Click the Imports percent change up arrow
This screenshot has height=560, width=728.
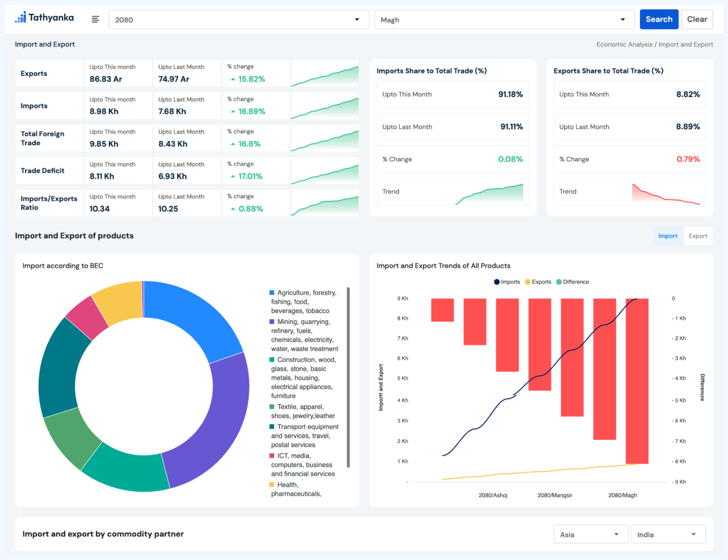(x=233, y=112)
